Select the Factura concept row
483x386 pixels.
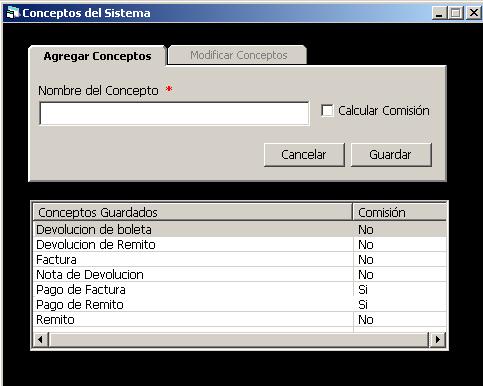click(x=240, y=259)
